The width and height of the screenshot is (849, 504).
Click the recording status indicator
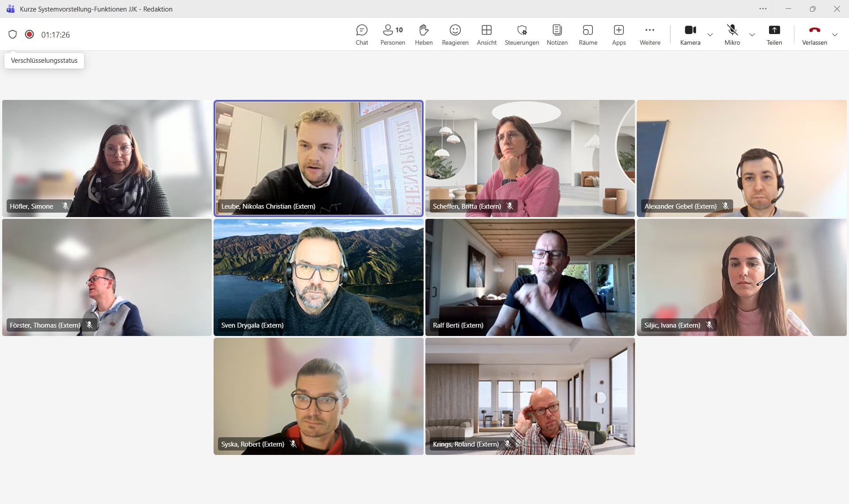coord(29,34)
